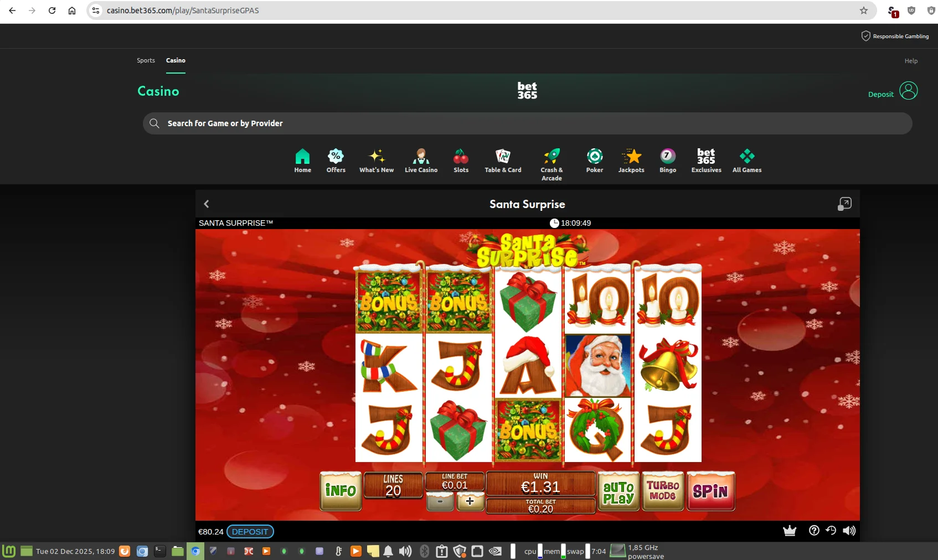The width and height of the screenshot is (938, 560).
Task: Mute the game sound speaker icon
Action: coord(849,531)
